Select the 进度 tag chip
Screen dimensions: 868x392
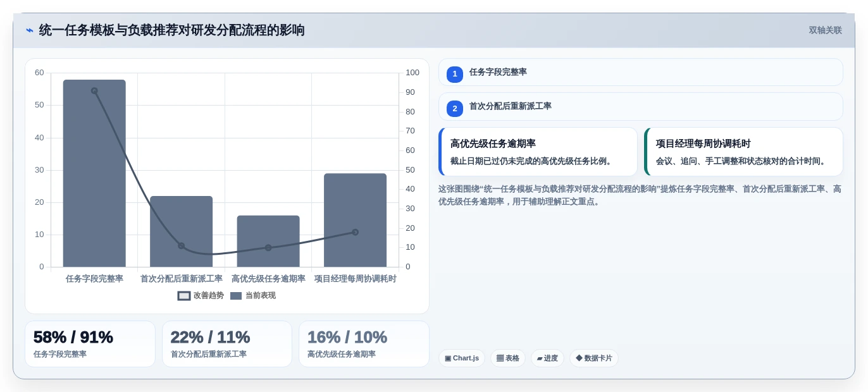[x=547, y=358]
